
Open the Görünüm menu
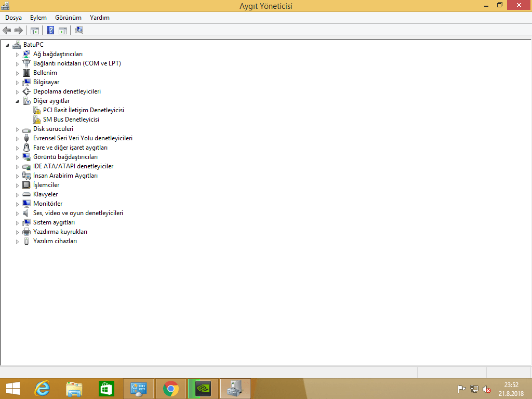(x=68, y=18)
